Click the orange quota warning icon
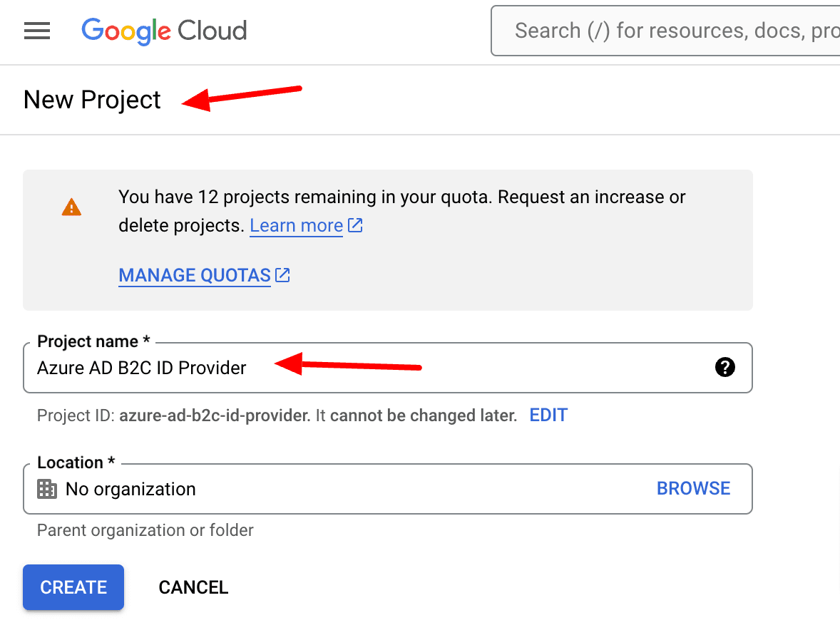The width and height of the screenshot is (840, 630). (71, 207)
